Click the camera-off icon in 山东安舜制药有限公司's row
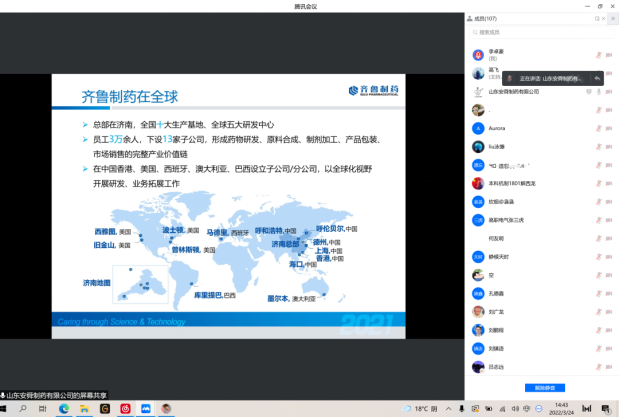The width and height of the screenshot is (619, 417). pos(609,92)
